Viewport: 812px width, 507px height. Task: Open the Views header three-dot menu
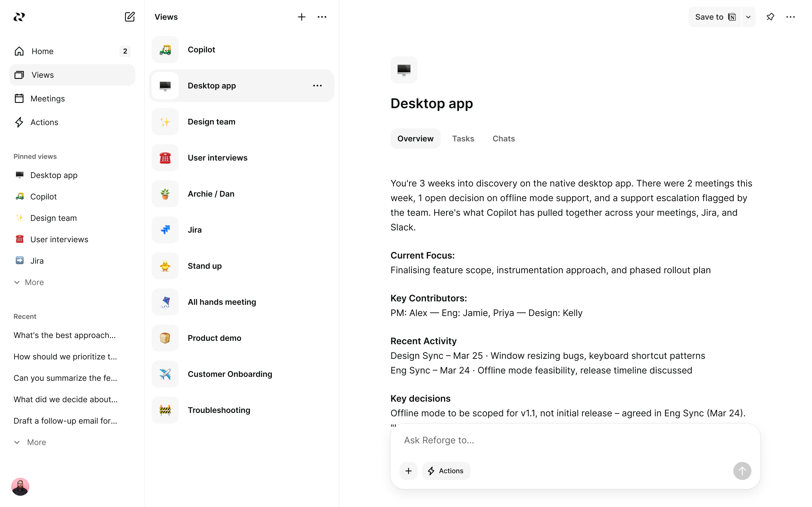click(x=322, y=17)
